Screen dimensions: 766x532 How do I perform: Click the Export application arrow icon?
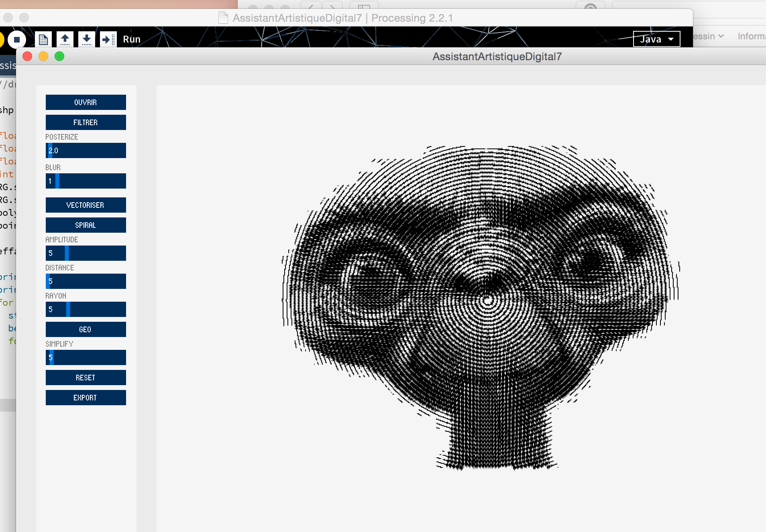tap(108, 39)
